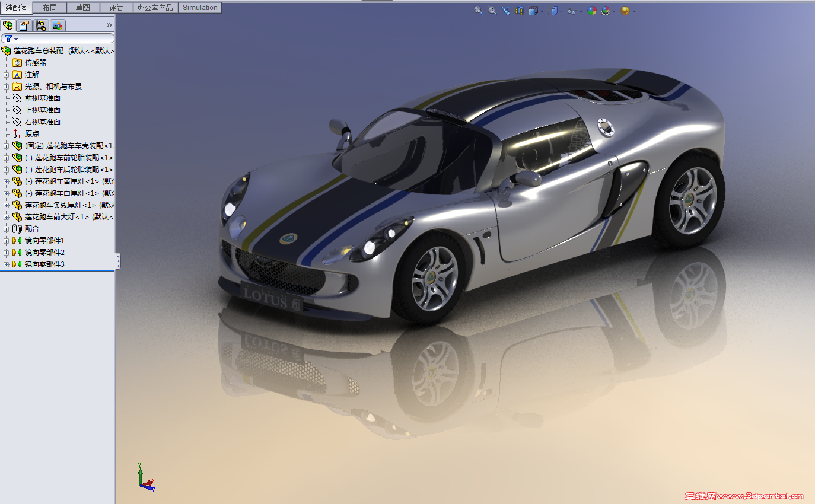The width and height of the screenshot is (815, 504).
Task: Switch to the 装配体 tab
Action: [x=17, y=8]
